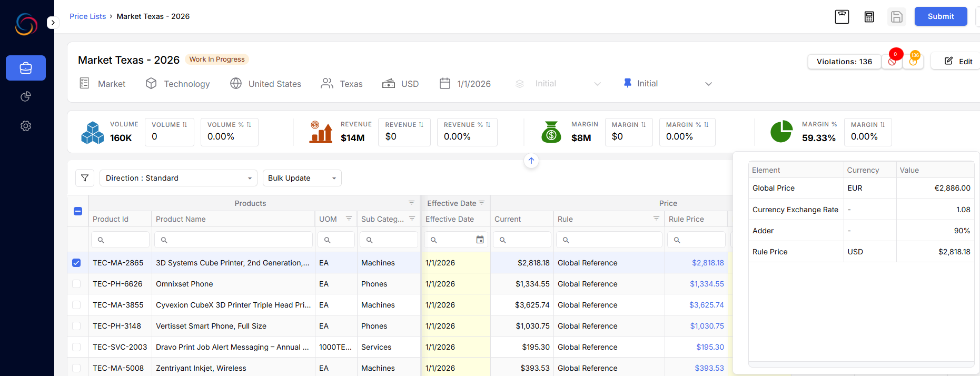The height and width of the screenshot is (376, 980).
Task: Check the TEC-MA-3855 row checkbox
Action: pyautogui.click(x=76, y=305)
